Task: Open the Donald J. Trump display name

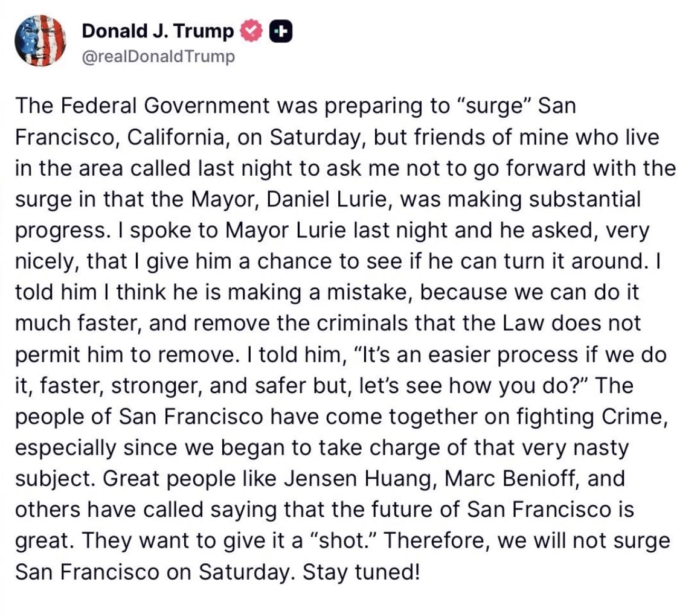Action: [157, 31]
